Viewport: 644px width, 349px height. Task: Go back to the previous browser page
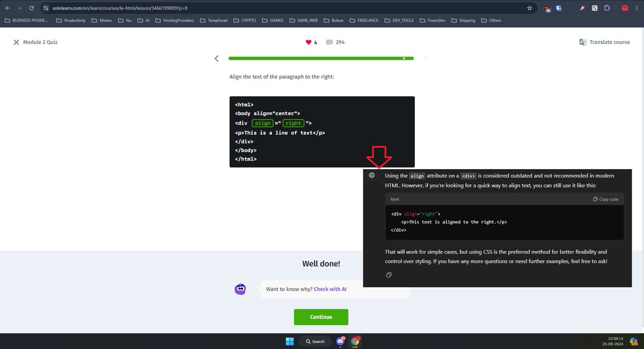7,8
